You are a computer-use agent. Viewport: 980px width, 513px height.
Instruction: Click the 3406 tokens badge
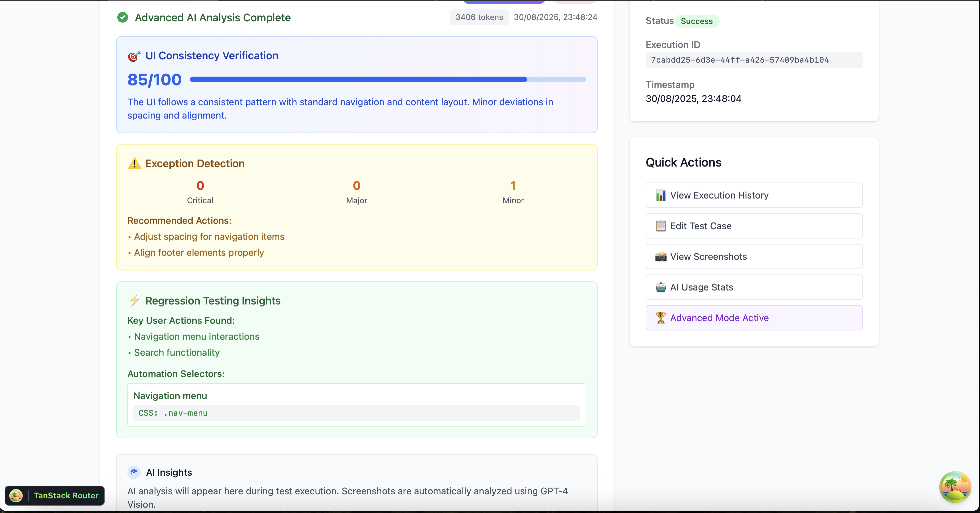point(479,18)
